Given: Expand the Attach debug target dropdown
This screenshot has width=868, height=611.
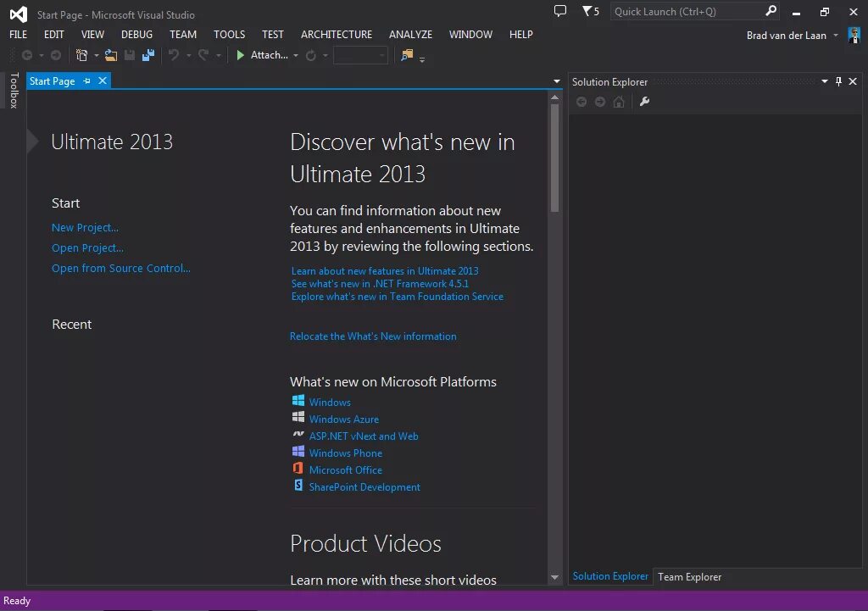Looking at the screenshot, I should pos(296,55).
